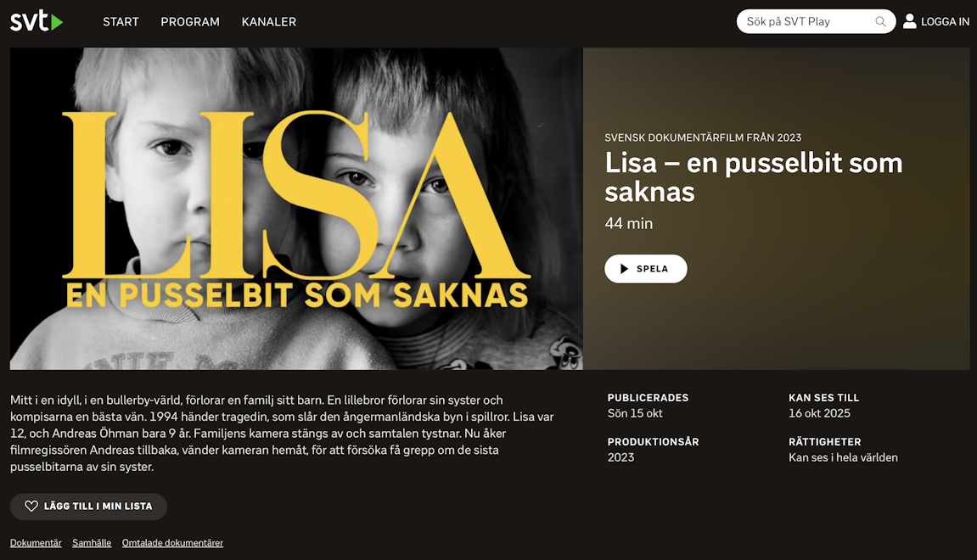
Task: Open the Dokumentär category link
Action: coord(36,543)
